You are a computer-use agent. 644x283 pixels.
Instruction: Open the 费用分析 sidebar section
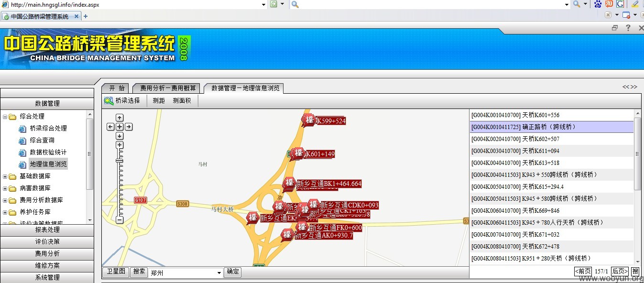47,253
